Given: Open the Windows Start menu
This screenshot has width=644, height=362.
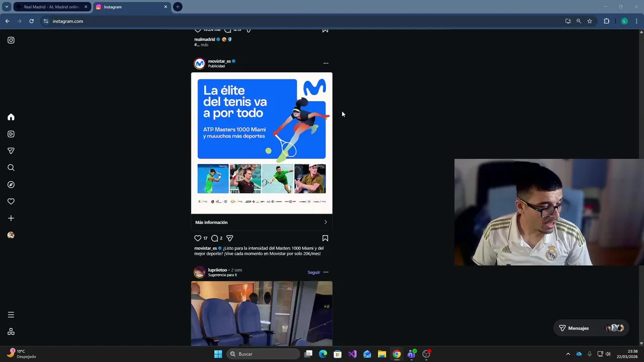Looking at the screenshot, I should click(x=218, y=354).
